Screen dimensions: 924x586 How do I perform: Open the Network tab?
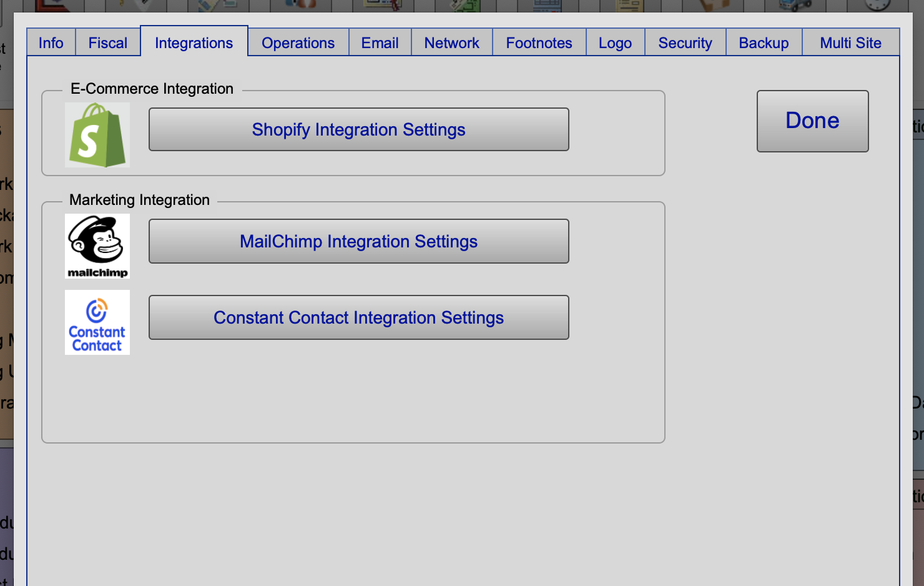[x=452, y=43]
